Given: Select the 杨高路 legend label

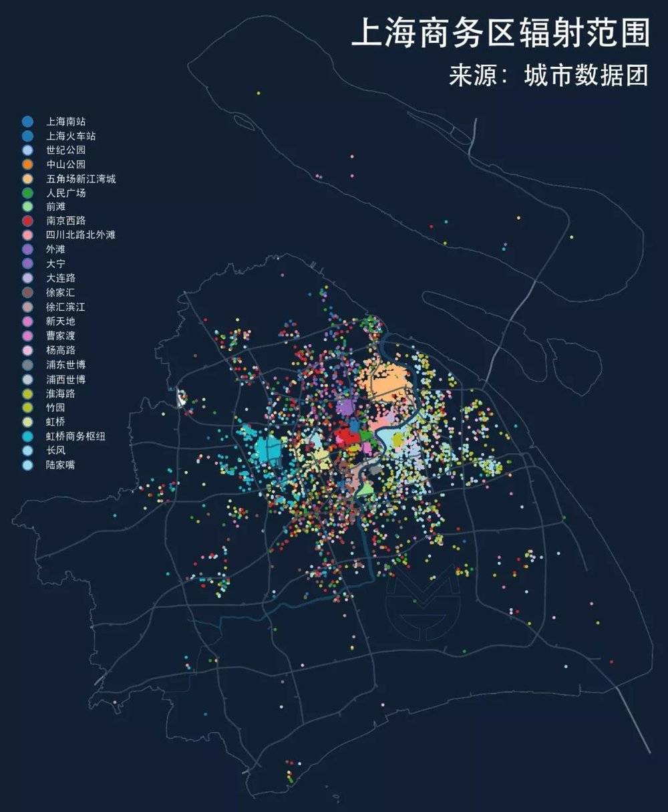Looking at the screenshot, I should 61,350.
